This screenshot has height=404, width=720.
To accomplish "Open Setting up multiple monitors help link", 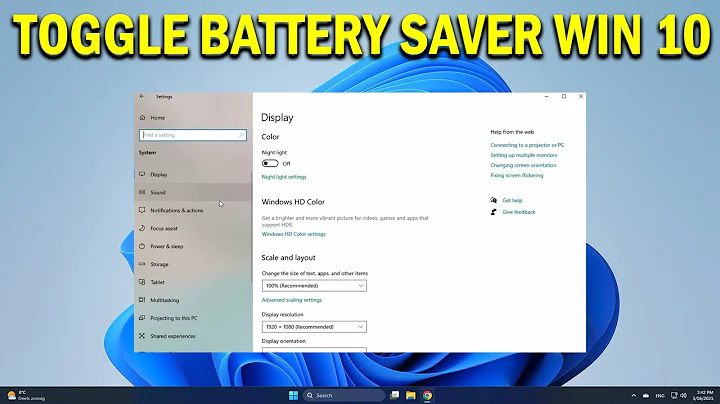I will pyautogui.click(x=523, y=155).
